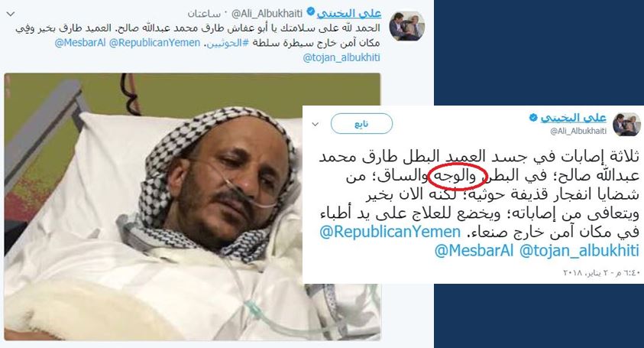The height and width of the screenshot is (348, 644).
Task: Open @MesbarAl mention in top tweet
Action: pos(80,42)
